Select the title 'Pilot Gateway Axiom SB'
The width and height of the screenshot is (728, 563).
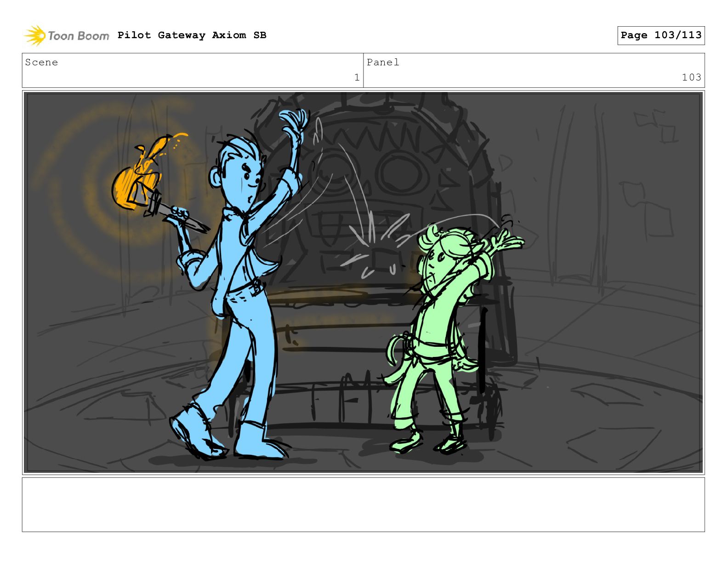point(192,35)
